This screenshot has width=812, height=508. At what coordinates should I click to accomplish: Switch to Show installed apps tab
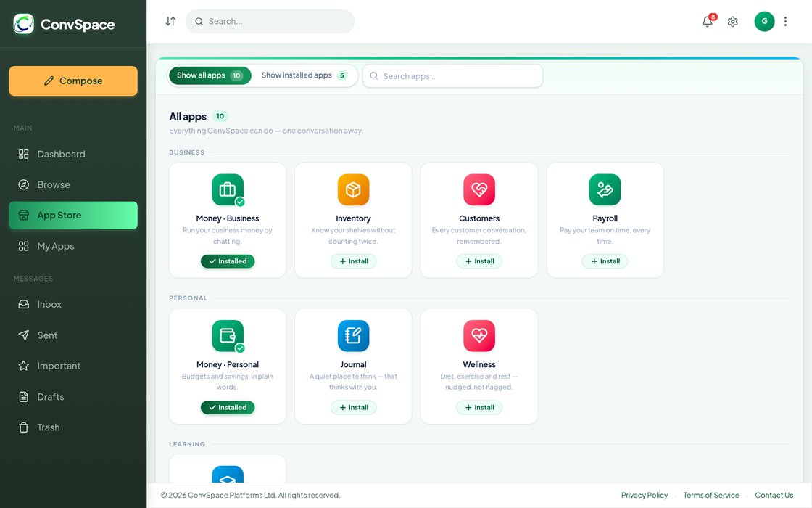click(x=304, y=75)
